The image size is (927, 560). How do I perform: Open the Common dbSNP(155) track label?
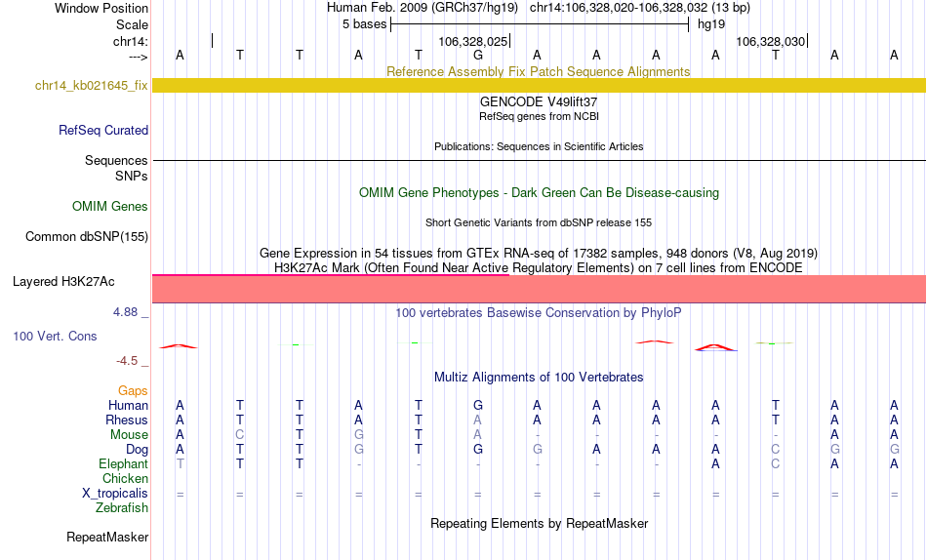tap(86, 236)
